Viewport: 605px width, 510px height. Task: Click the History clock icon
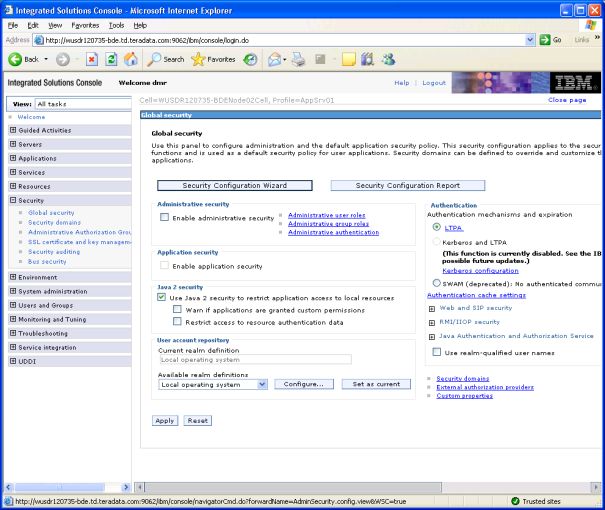[250, 59]
